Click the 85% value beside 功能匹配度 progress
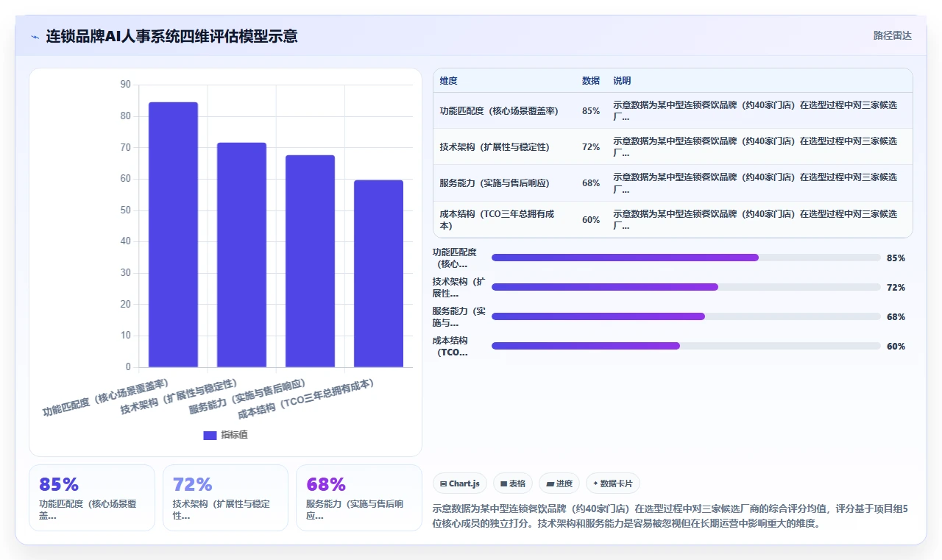942x560 pixels. tap(896, 258)
